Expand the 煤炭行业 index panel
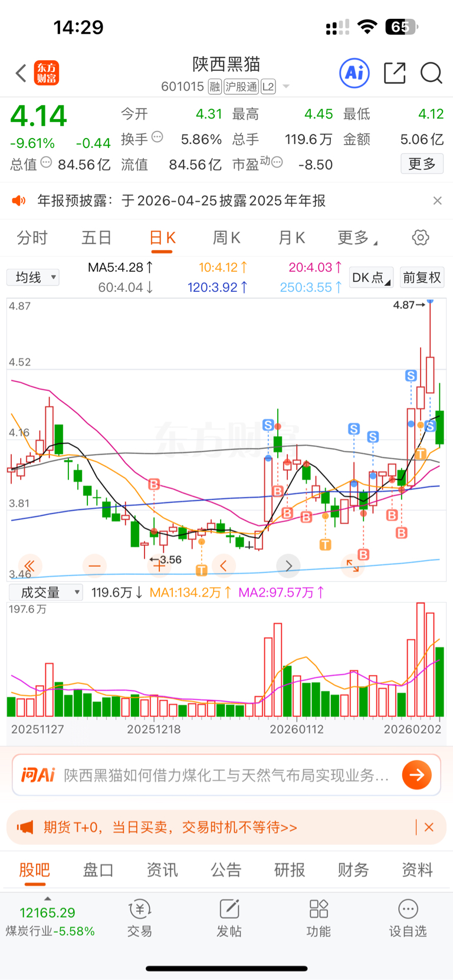 48,899
